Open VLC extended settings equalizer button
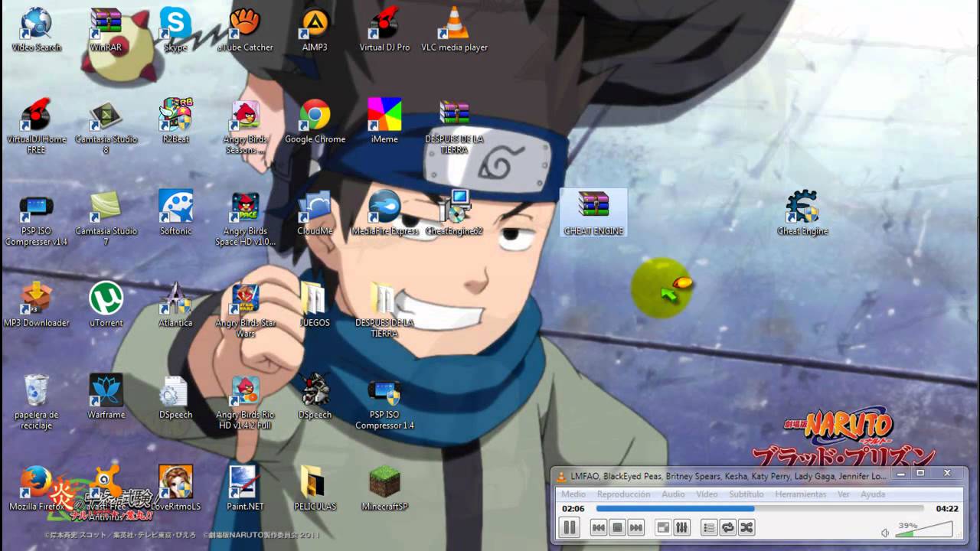This screenshot has height=551, width=980. click(681, 527)
